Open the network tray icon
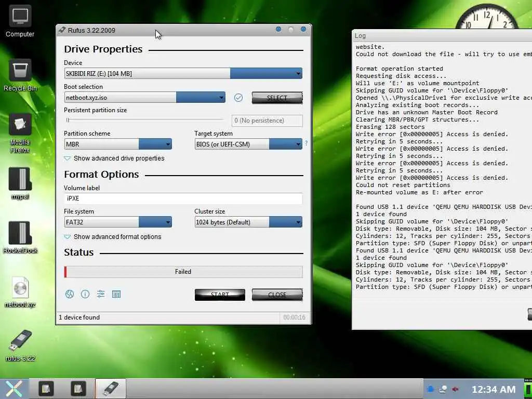The image size is (532, 399). click(x=443, y=389)
